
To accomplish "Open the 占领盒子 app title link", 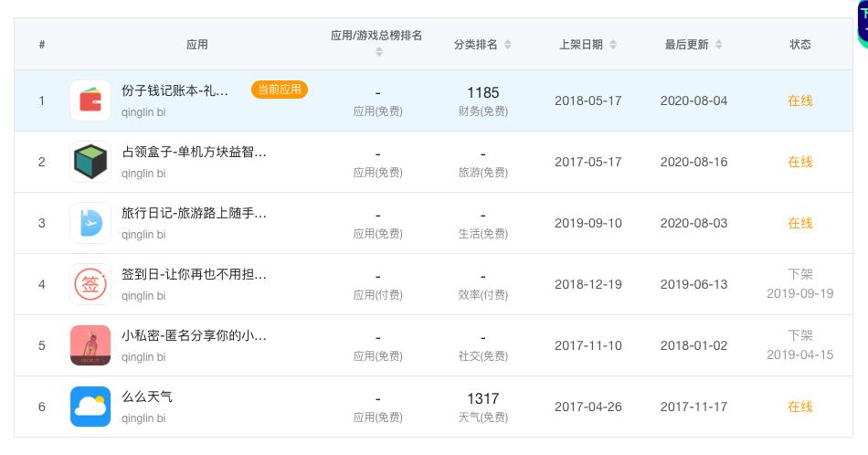I will click(x=194, y=152).
